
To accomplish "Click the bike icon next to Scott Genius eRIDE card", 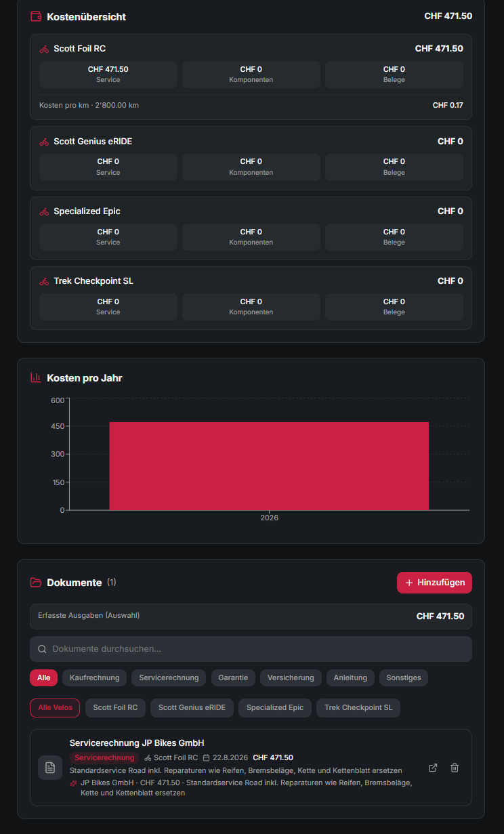I will pos(44,142).
